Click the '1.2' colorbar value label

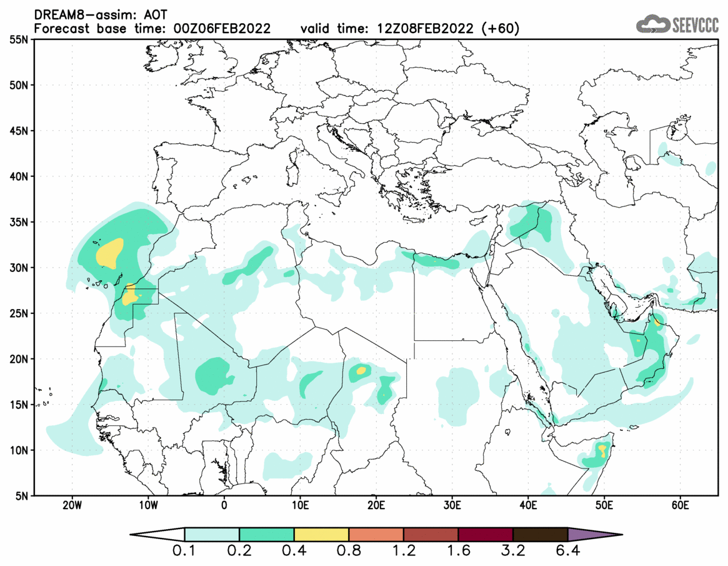(x=404, y=550)
